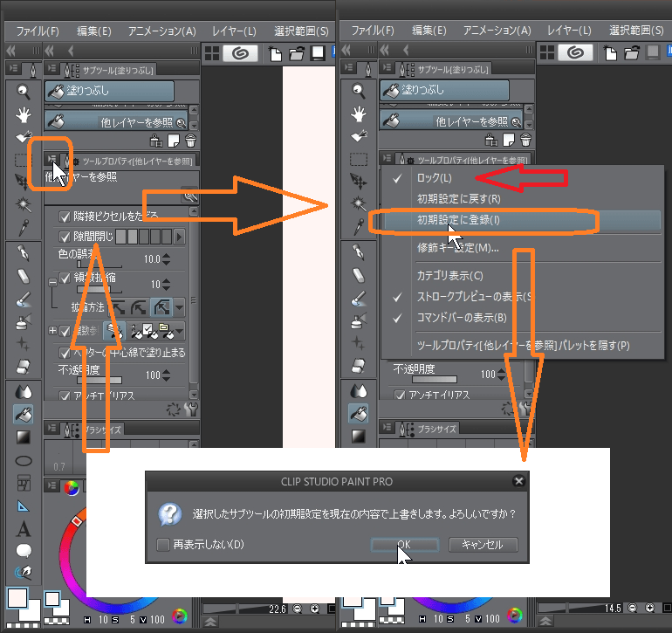Open アニメーション(A) menu in right screenshot
This screenshot has width=672, height=633.
[x=497, y=31]
